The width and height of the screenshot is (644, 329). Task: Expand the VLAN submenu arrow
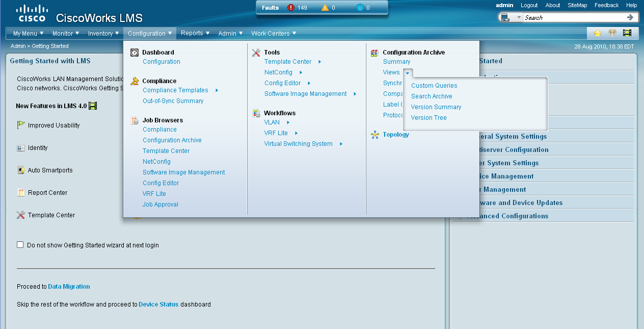[288, 122]
